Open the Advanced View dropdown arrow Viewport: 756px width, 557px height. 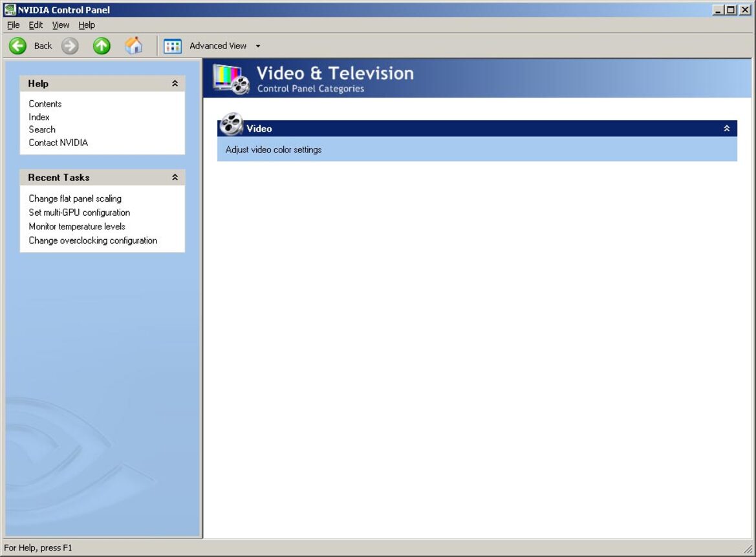(x=258, y=47)
